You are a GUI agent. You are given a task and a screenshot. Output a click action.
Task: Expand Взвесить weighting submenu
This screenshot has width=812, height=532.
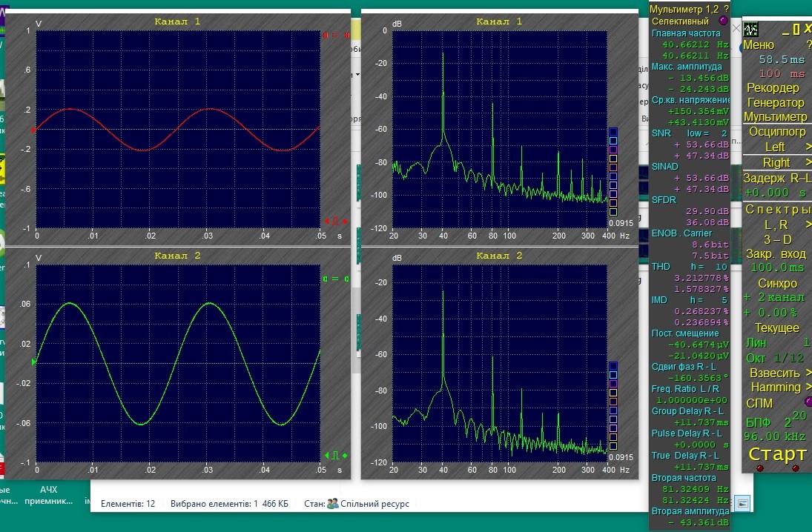808,373
